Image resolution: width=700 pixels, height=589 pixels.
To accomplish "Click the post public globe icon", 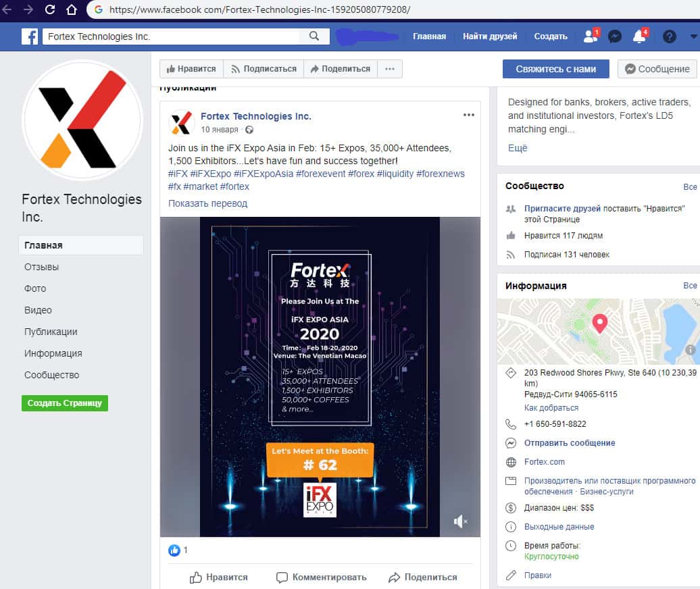I will coord(249,130).
